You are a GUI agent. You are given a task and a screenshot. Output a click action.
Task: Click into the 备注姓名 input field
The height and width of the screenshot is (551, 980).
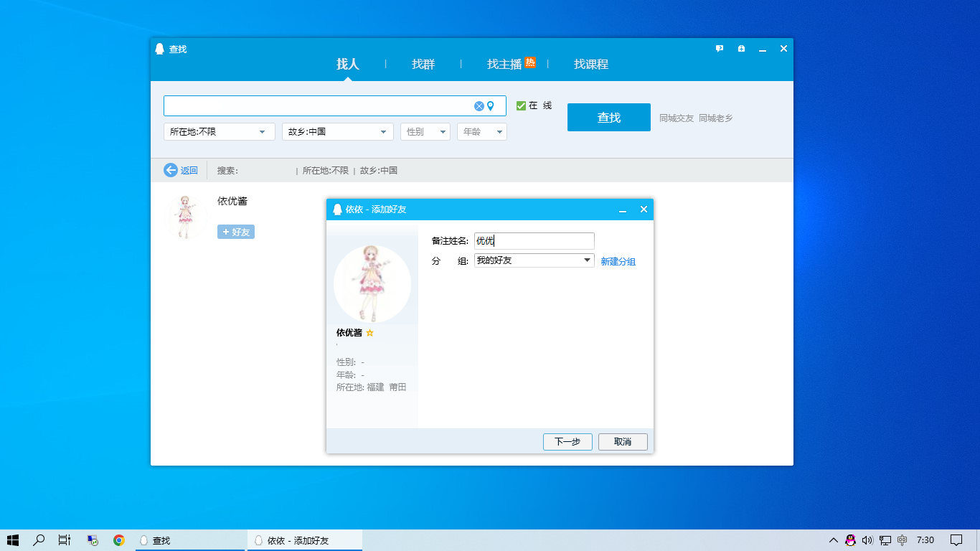[534, 241]
